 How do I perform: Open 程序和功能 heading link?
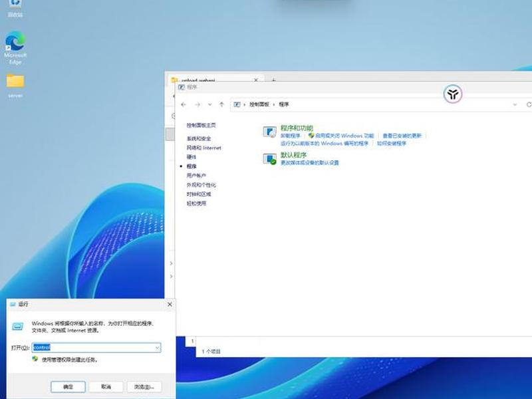coord(297,128)
